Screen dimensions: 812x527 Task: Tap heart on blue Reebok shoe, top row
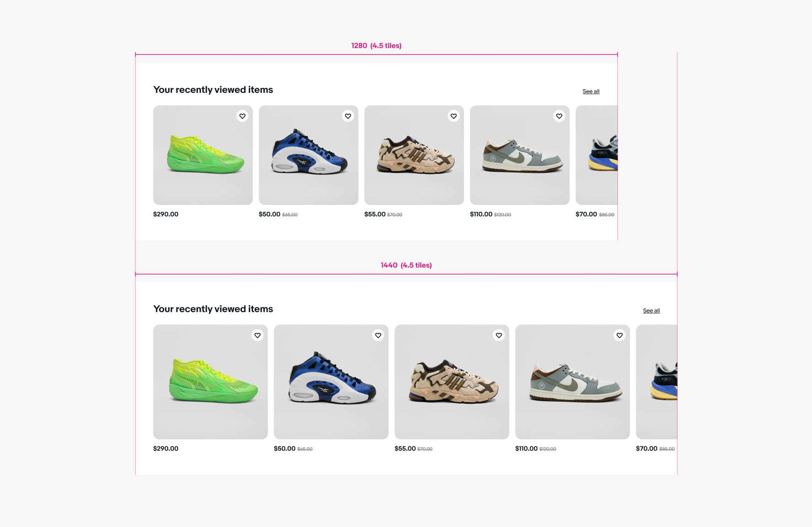[x=348, y=116]
